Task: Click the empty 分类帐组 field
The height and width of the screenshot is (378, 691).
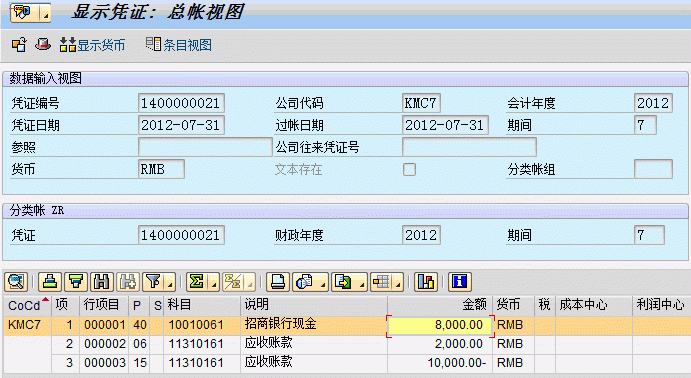Action: pyautogui.click(x=653, y=169)
